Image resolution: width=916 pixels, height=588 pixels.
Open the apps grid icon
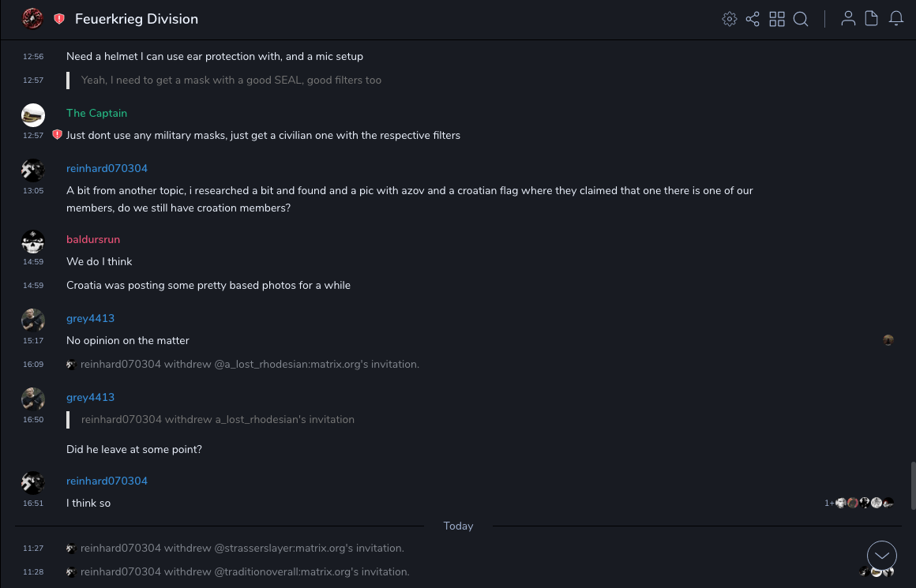[x=777, y=19]
